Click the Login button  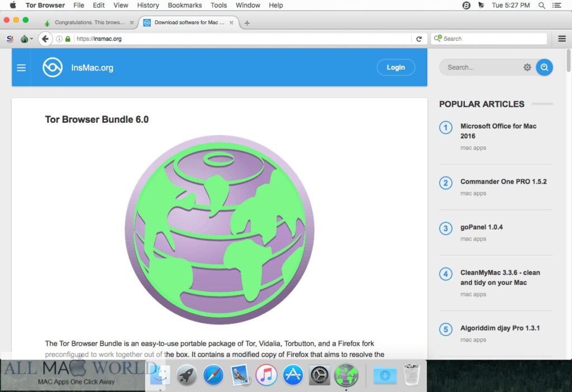(x=396, y=68)
